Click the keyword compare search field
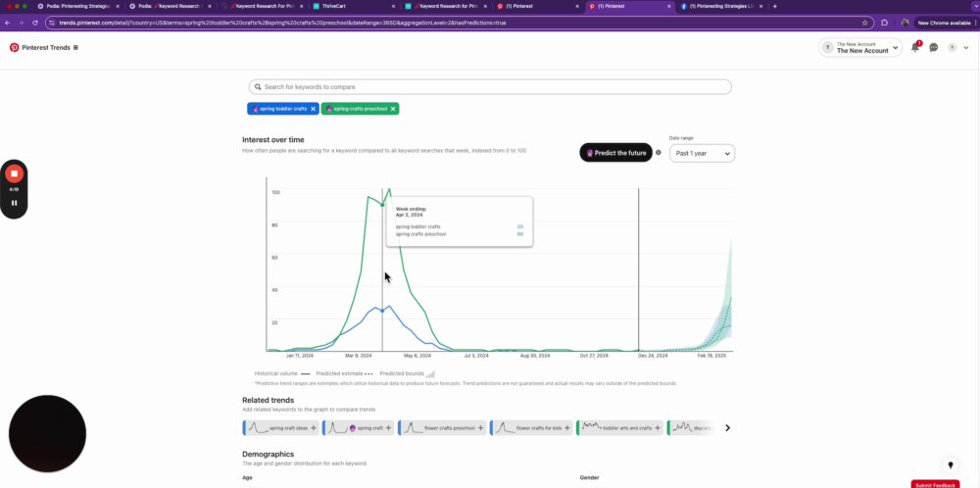This screenshot has width=980, height=488. pyautogui.click(x=490, y=87)
